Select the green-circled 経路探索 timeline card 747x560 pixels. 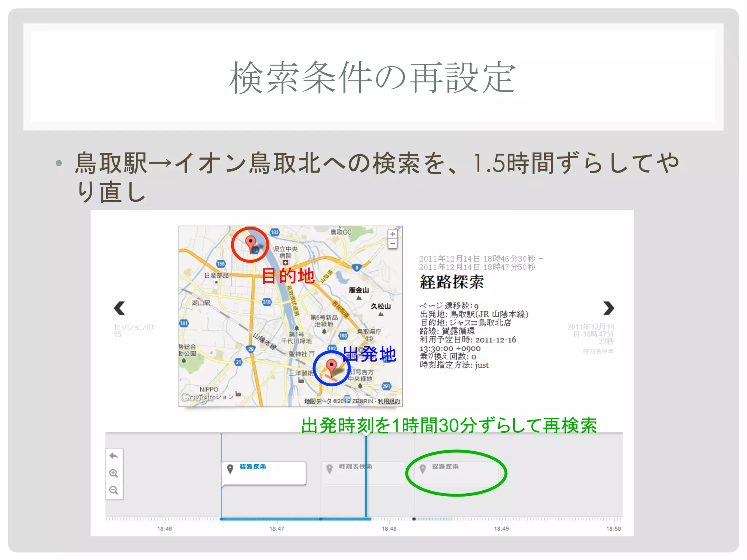pyautogui.click(x=456, y=473)
